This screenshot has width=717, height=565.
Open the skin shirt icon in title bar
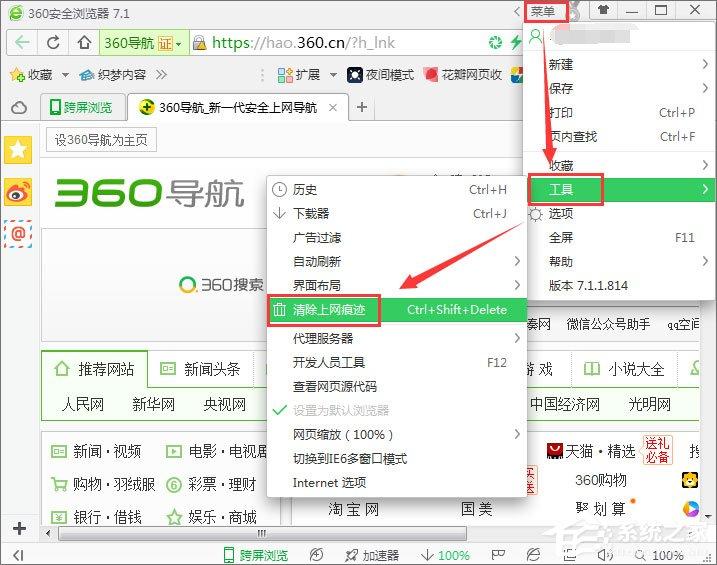click(x=604, y=10)
